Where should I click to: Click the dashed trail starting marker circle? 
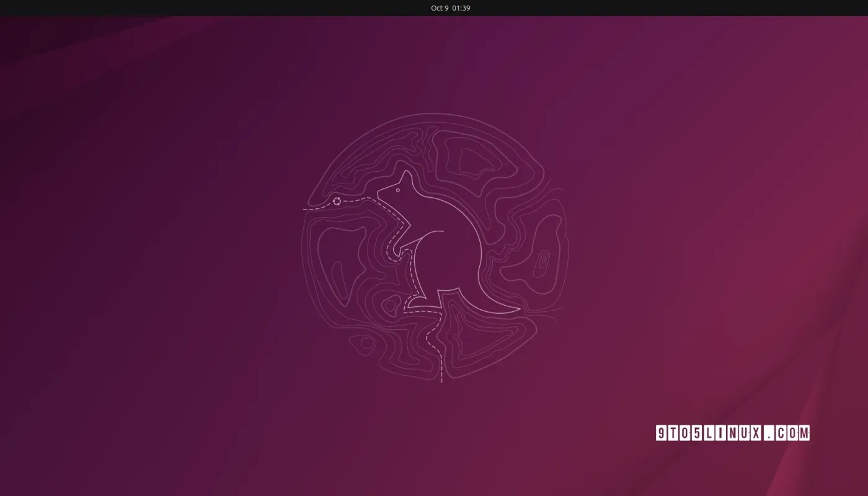[x=338, y=200]
